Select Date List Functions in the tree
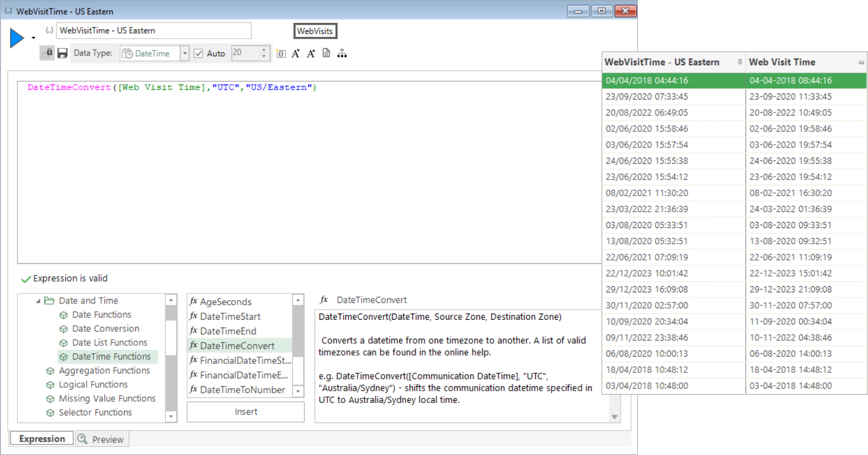 pos(109,343)
